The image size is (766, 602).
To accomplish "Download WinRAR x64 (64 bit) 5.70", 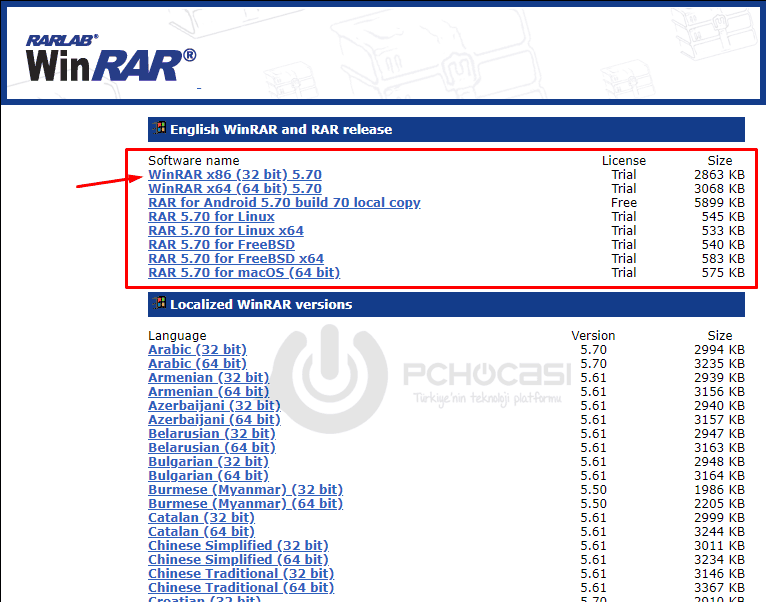I will coord(234,189).
